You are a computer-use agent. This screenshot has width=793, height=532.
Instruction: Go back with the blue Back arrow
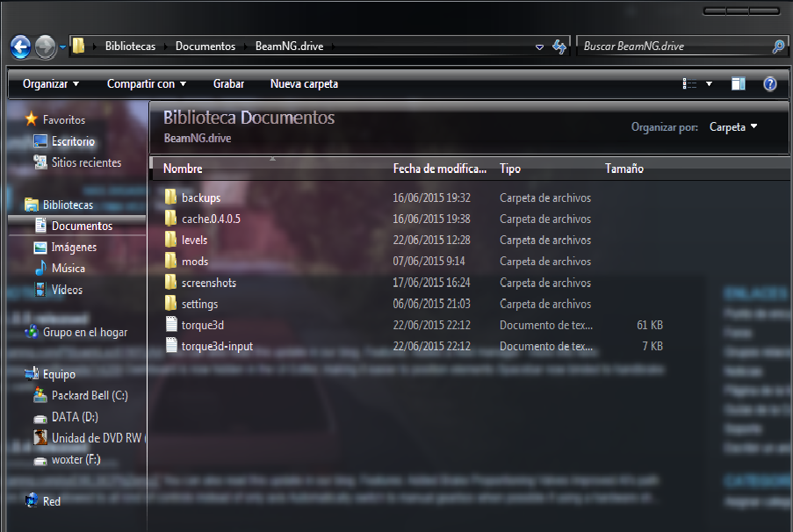click(x=21, y=47)
